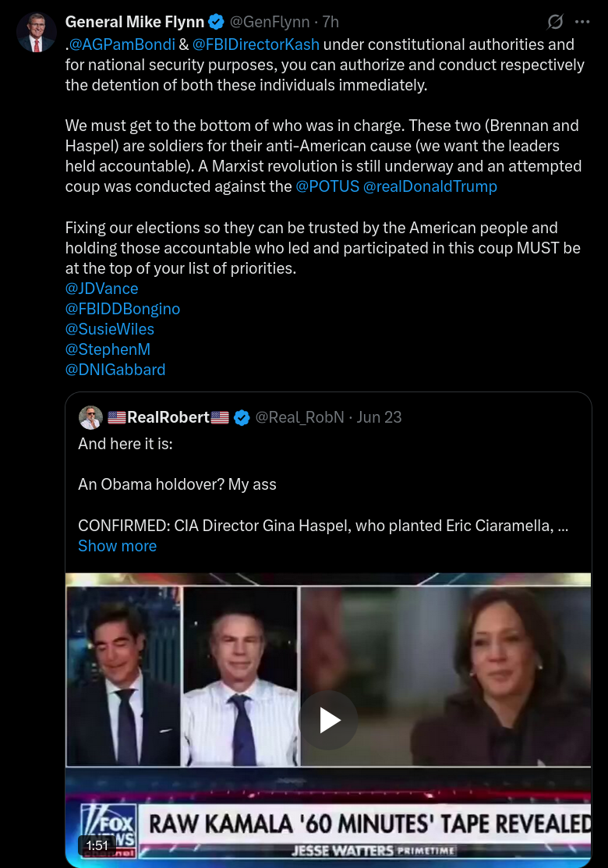Open the @FBIDirectorKash mention link
Viewport: 608px width, 868px height.
coord(256,44)
